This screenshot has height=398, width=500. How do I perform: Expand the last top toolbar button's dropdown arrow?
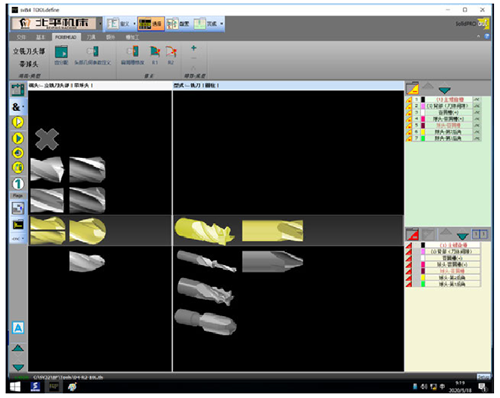222,24
